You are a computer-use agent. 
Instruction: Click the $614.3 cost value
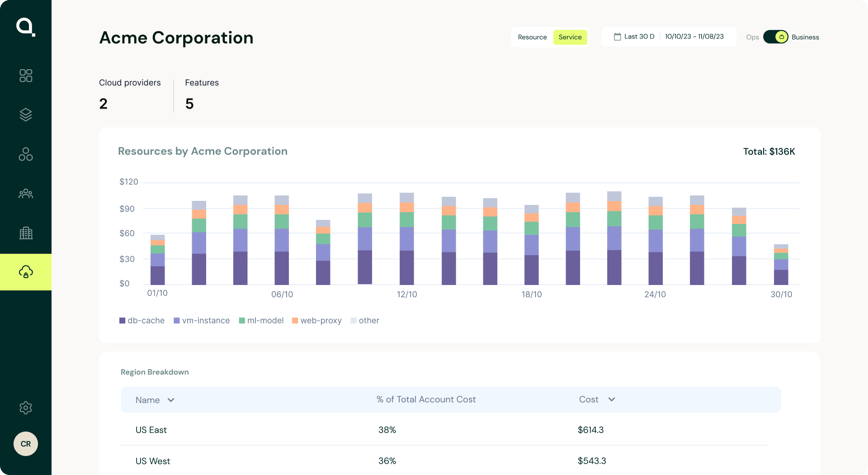(590, 430)
